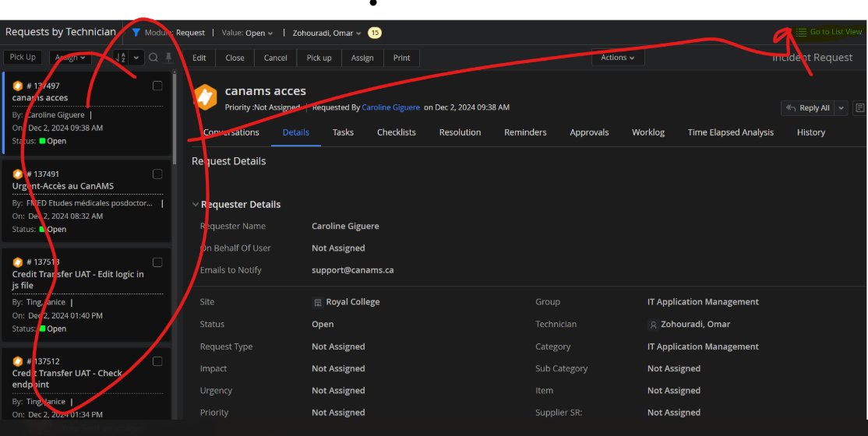Click the orange ticket icon beside canams acces title

[x=204, y=97]
